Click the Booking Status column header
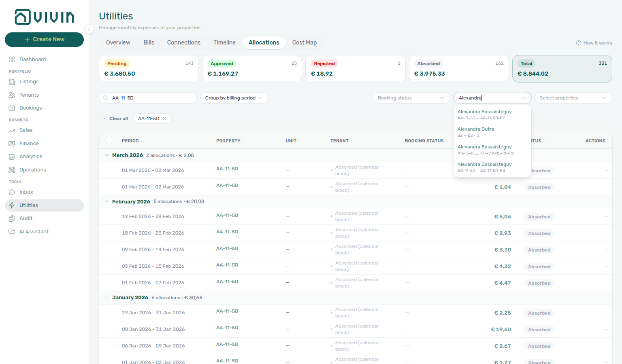 pos(424,141)
